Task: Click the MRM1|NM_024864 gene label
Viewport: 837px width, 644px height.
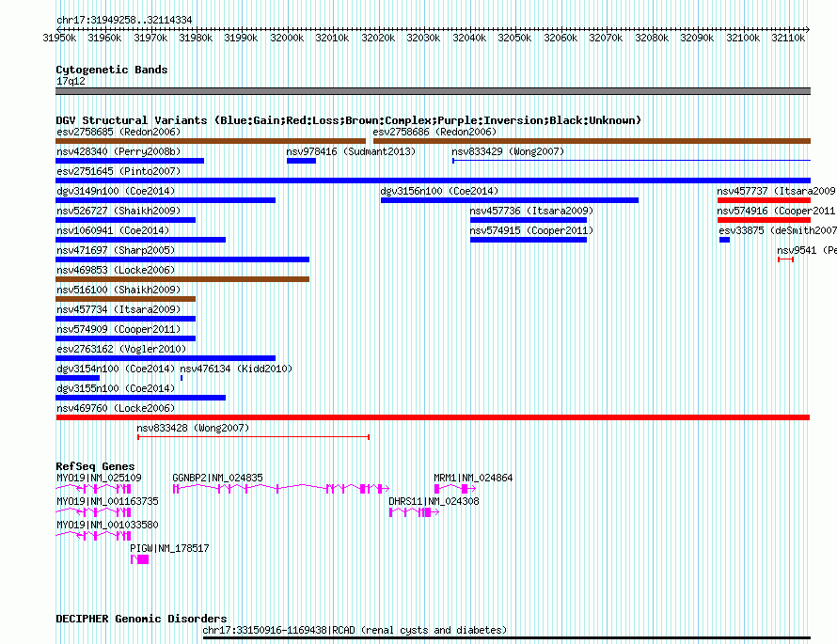Action: click(x=473, y=479)
